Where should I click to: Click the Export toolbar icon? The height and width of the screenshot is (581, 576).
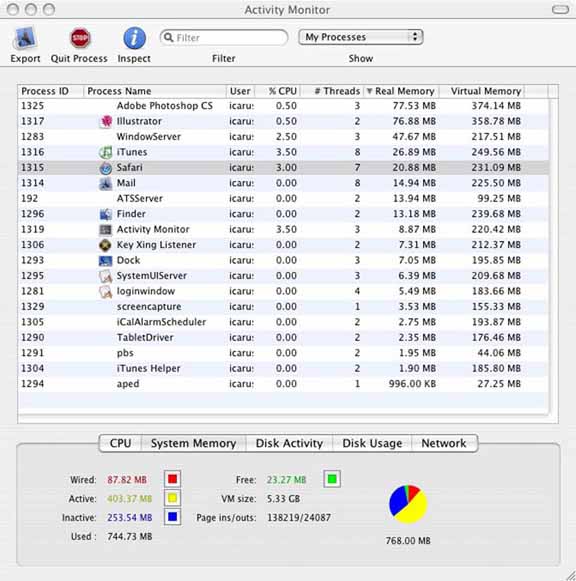pyautogui.click(x=25, y=38)
